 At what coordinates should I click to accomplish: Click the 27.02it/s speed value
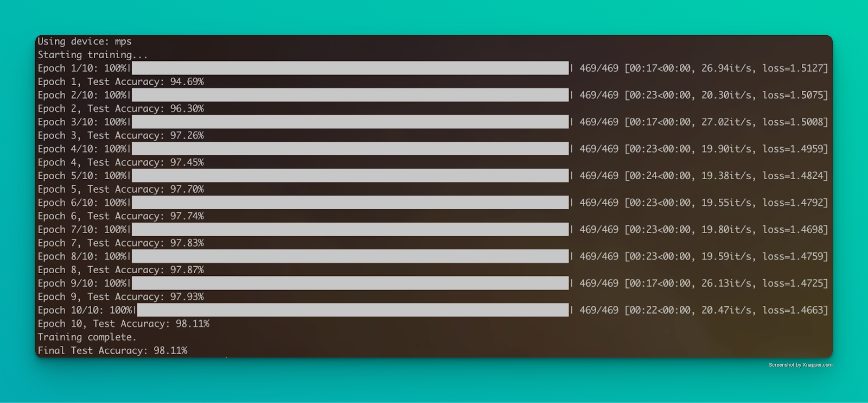[727, 122]
